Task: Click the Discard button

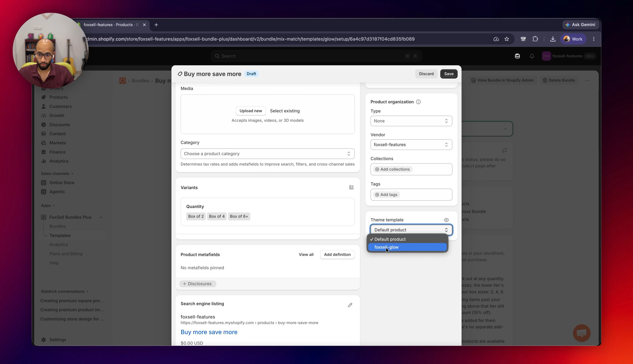Action: pyautogui.click(x=426, y=74)
